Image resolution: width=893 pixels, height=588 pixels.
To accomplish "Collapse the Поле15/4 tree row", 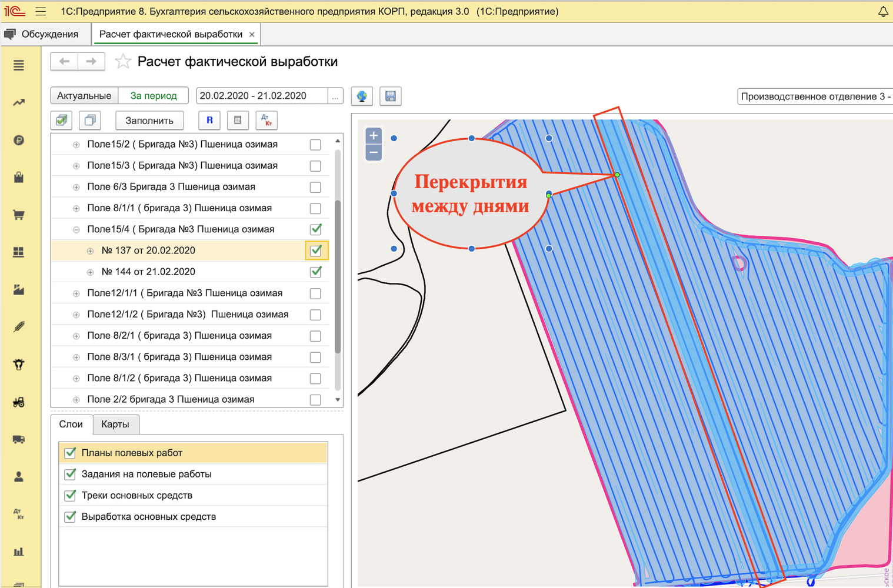I will coord(76,229).
